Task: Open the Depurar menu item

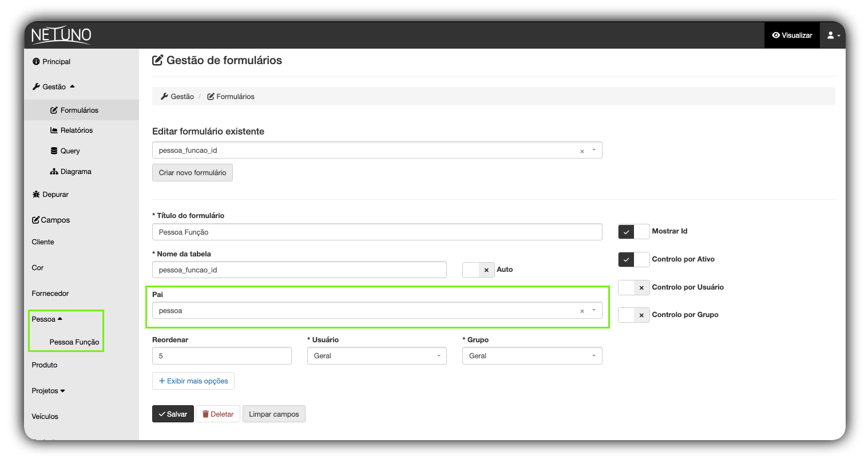Action: click(50, 195)
